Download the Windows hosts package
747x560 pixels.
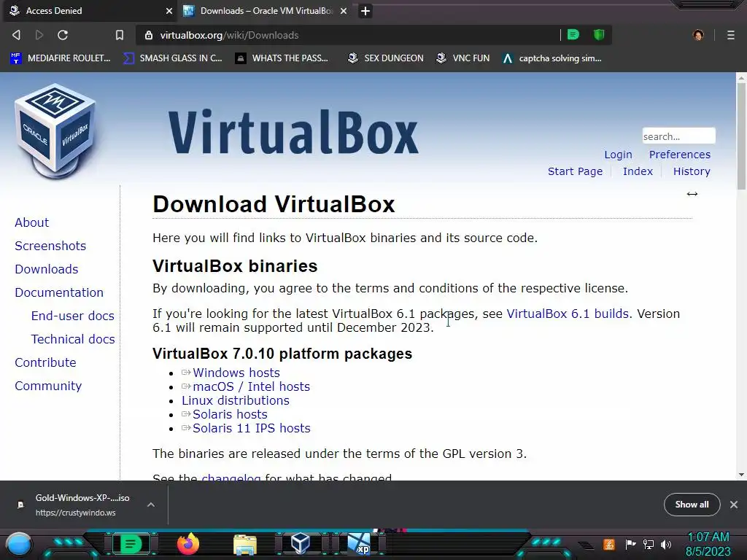[236, 373]
